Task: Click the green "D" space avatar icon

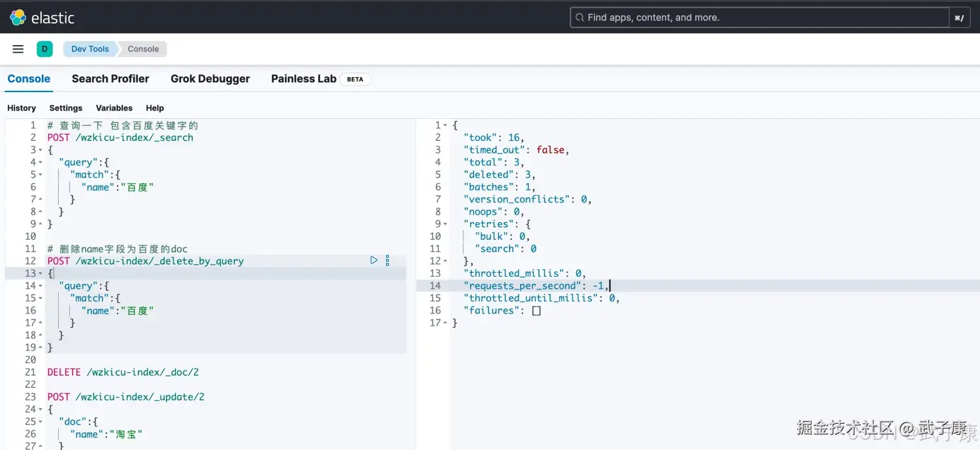Action: point(44,48)
